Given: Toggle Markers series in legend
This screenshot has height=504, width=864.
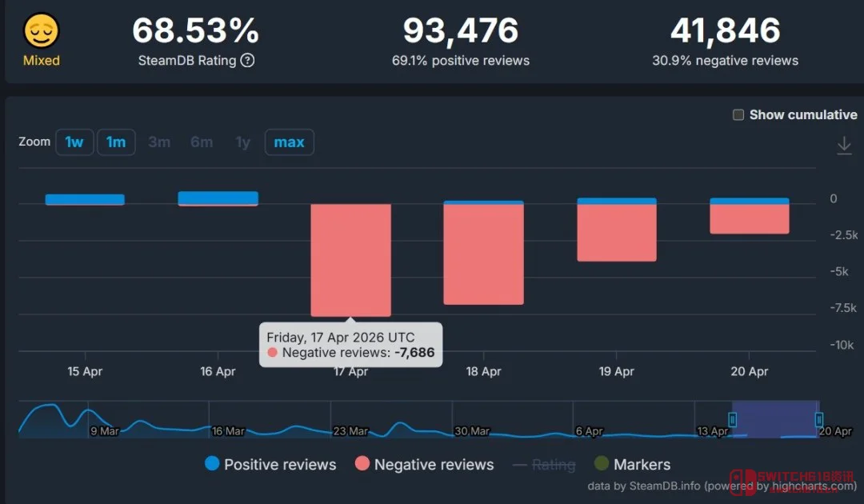Looking at the screenshot, I should point(632,464).
